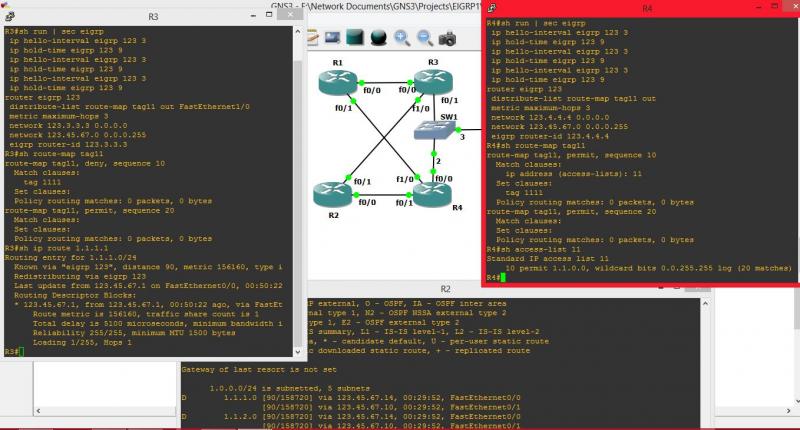
Task: Maximize the R3 terminal window
Action: (269, 15)
